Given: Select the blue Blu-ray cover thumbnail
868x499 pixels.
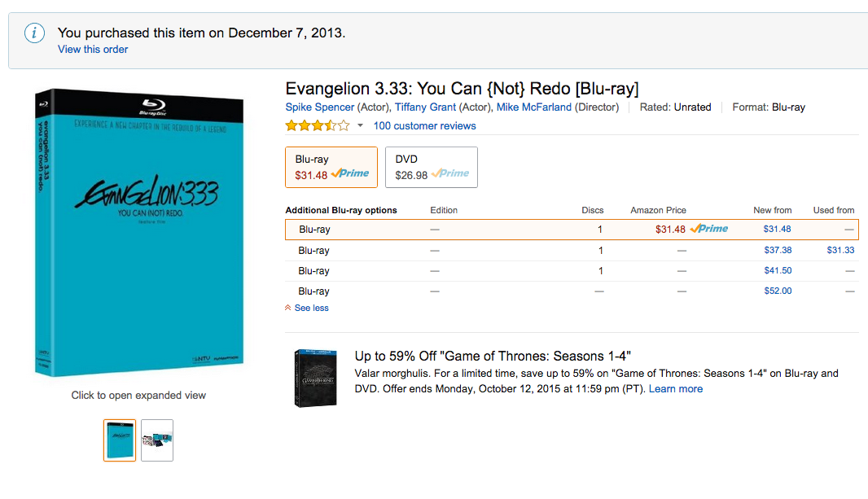Looking at the screenshot, I should 120,440.
